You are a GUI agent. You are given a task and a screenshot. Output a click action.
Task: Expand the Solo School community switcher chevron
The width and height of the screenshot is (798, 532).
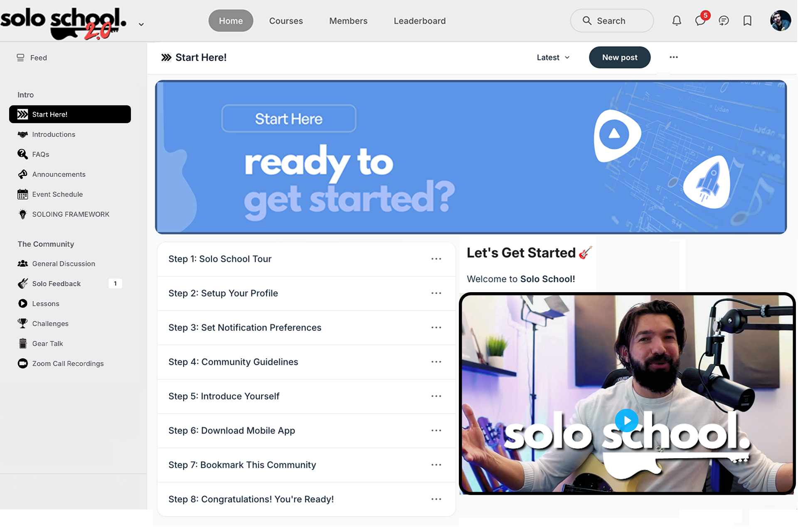coord(141,25)
